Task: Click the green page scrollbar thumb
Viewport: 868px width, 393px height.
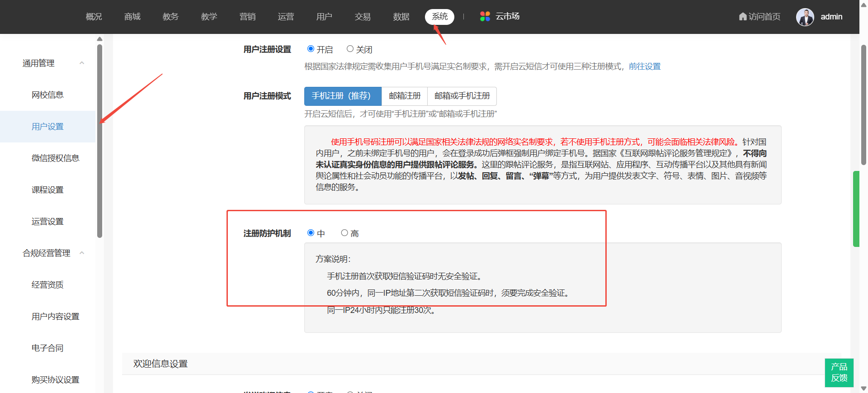Action: coord(856,208)
